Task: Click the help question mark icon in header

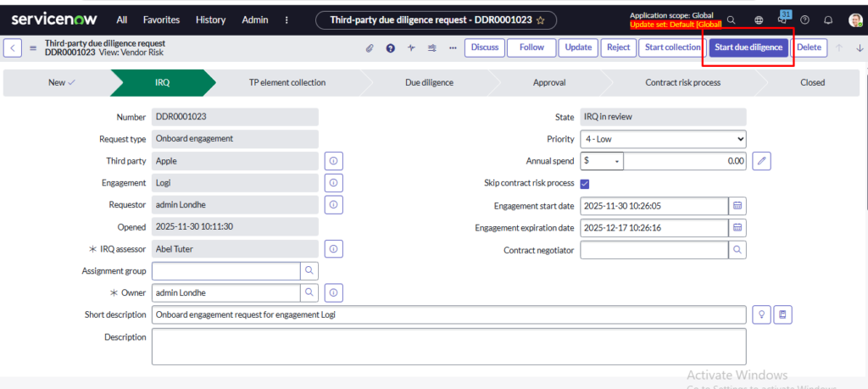Action: pyautogui.click(x=805, y=19)
